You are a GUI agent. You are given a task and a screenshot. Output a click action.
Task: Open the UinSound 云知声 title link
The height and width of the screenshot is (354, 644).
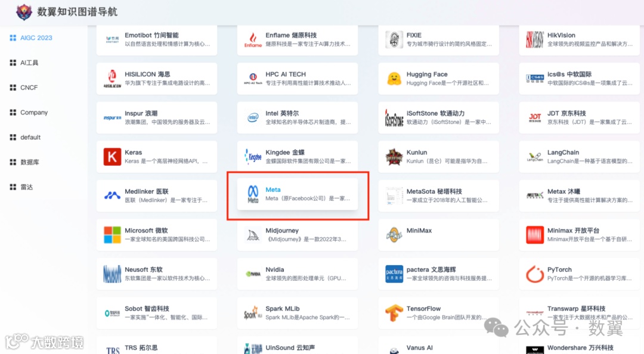290,348
